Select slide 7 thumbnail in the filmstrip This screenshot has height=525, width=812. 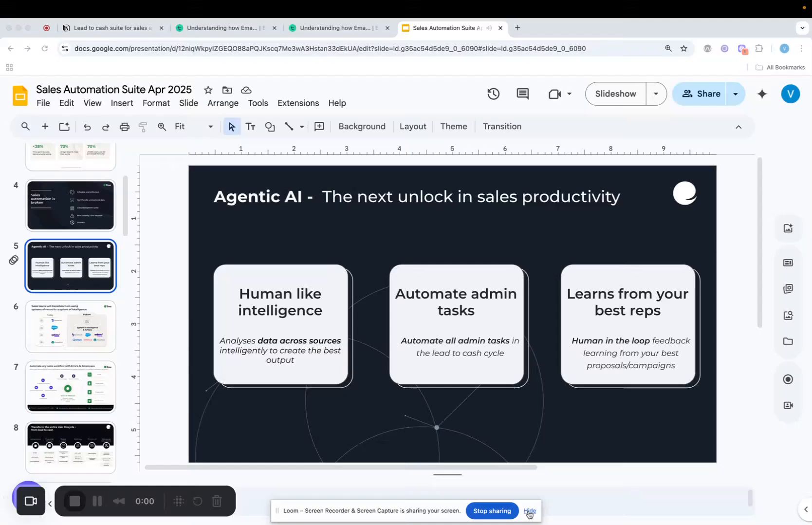(x=71, y=386)
